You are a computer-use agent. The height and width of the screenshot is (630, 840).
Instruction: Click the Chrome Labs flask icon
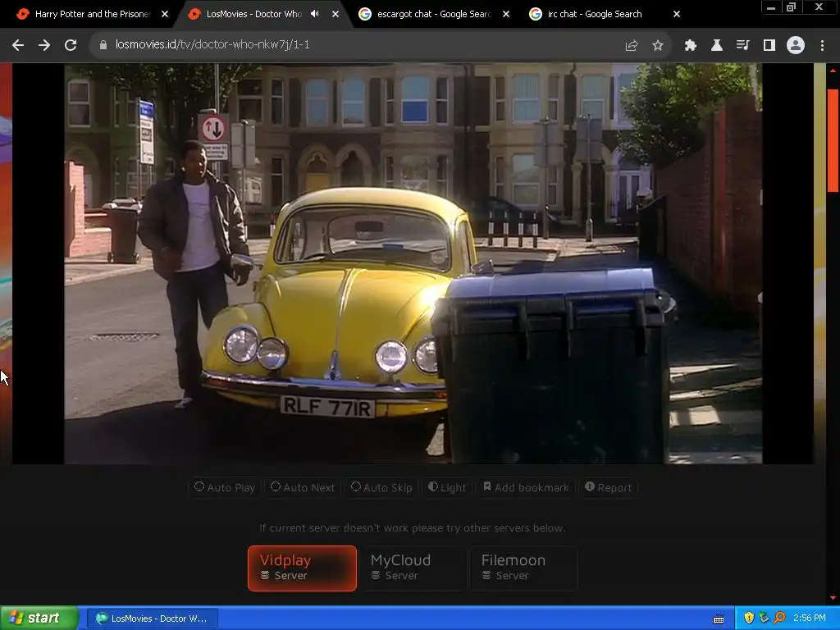[x=717, y=46]
